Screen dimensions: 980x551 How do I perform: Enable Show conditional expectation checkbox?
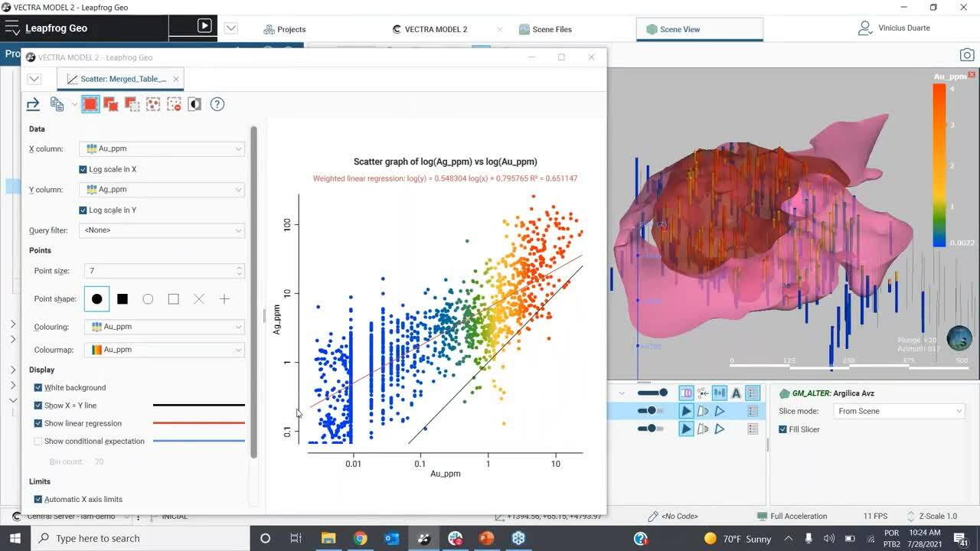38,441
